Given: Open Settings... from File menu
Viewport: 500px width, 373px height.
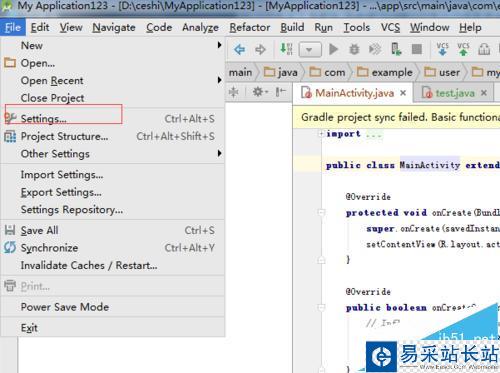Looking at the screenshot, I should pos(113,119).
